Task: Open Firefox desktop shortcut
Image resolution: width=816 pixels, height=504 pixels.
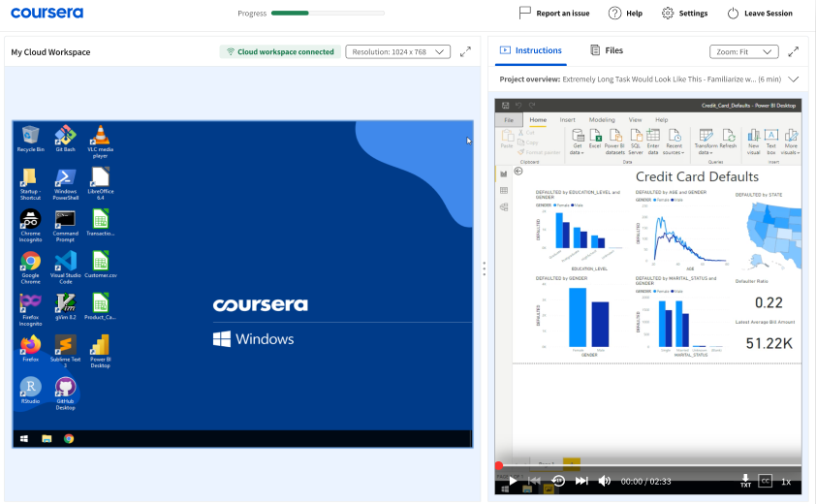Action: point(30,348)
